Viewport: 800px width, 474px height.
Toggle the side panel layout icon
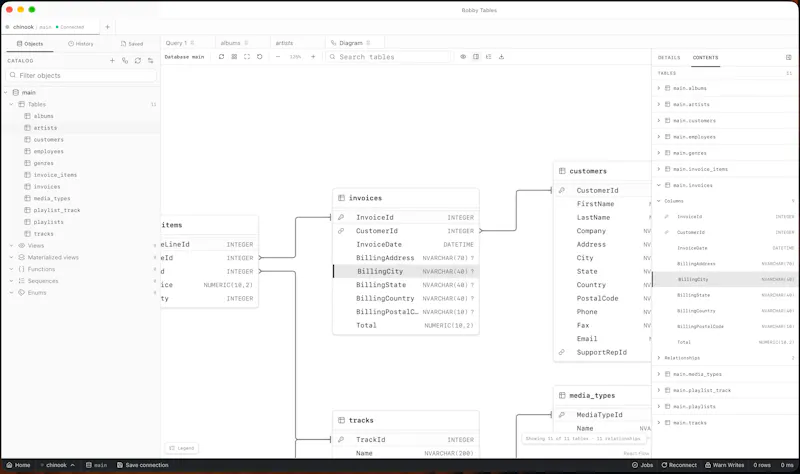pyautogui.click(x=476, y=57)
